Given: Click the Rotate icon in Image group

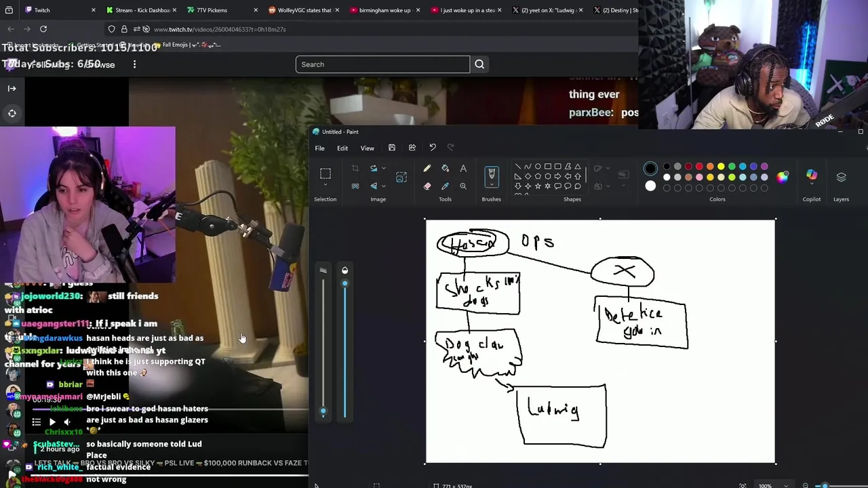Looking at the screenshot, I should coord(373,168).
